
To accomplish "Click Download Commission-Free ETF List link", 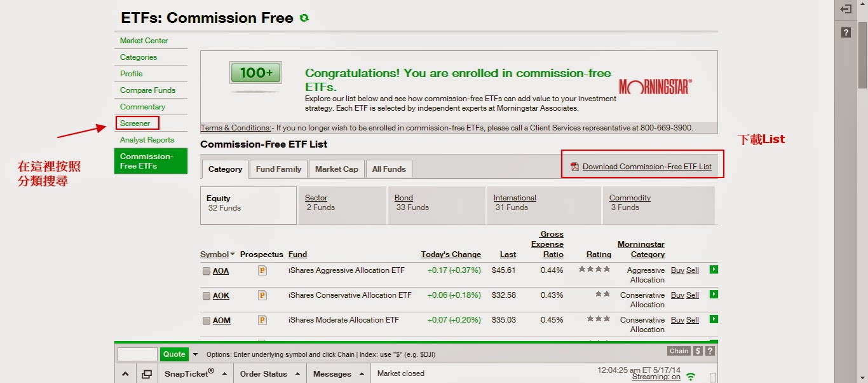I will pyautogui.click(x=647, y=167).
